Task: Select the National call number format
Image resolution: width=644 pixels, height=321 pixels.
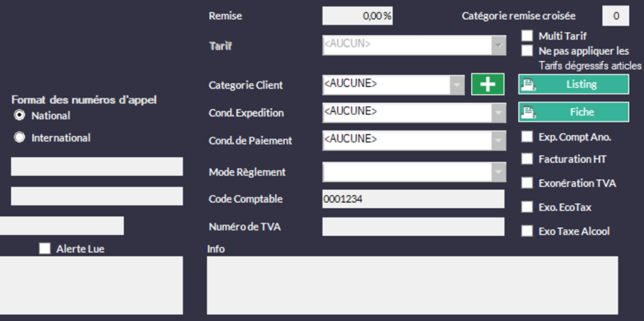Action: click(x=20, y=116)
